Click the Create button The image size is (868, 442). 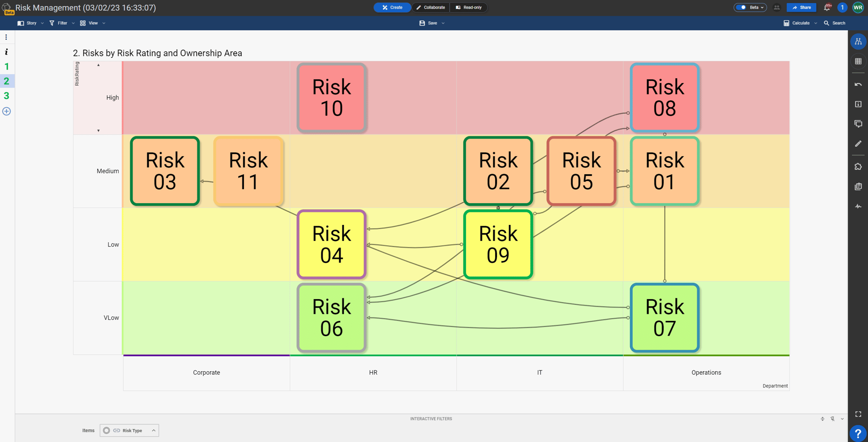tap(392, 7)
